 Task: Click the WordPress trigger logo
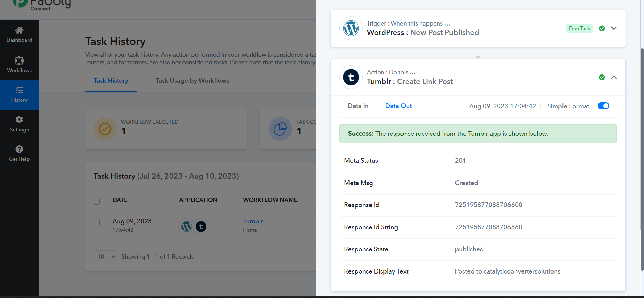351,28
